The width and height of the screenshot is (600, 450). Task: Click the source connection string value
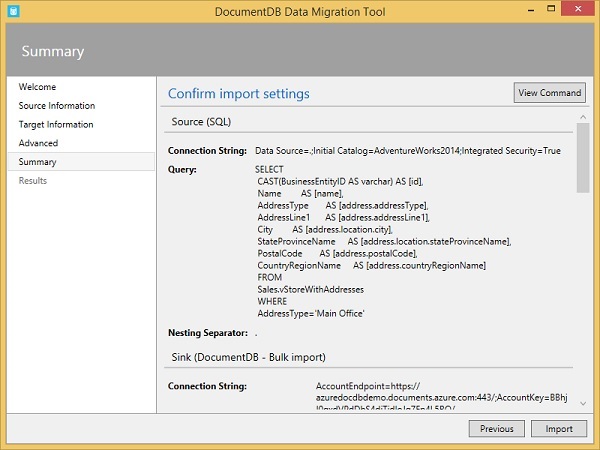tap(408, 151)
